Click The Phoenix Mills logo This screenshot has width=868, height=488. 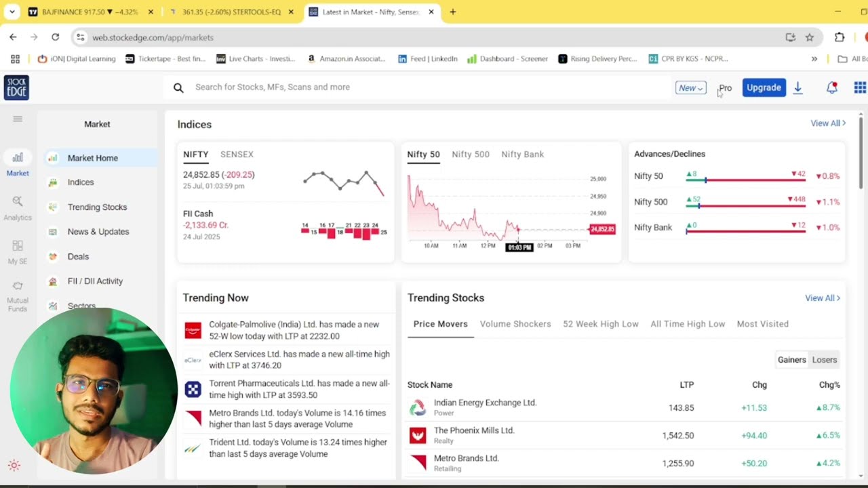(417, 435)
